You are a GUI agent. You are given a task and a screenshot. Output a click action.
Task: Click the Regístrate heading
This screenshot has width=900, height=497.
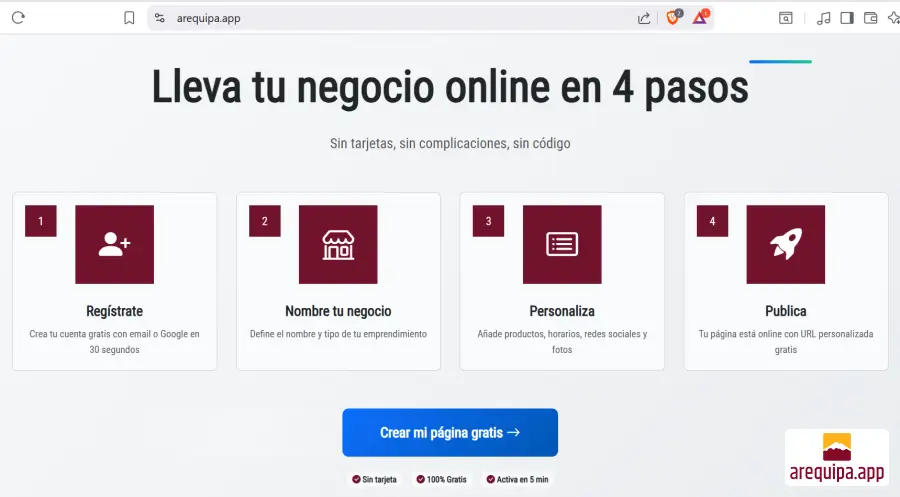(x=114, y=311)
